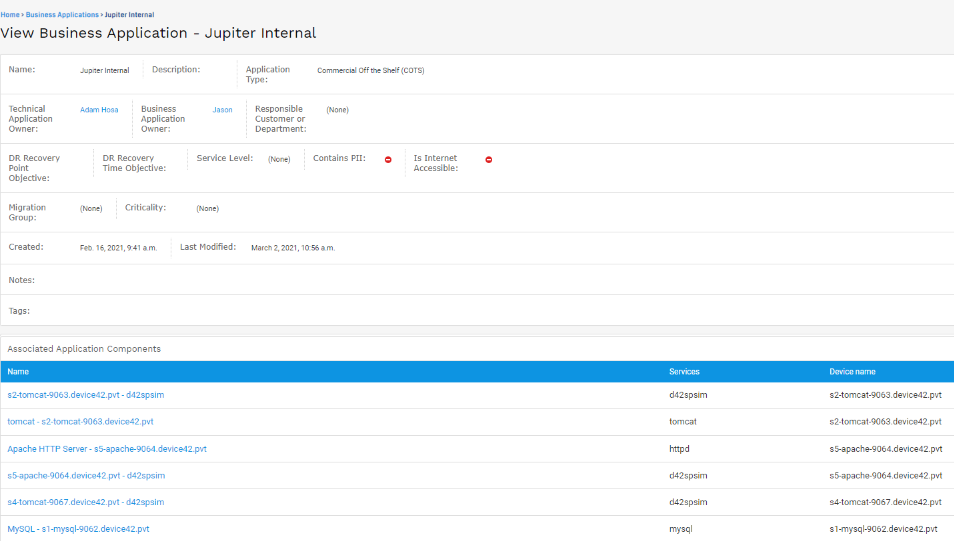Sort components by Device name column header
This screenshot has height=541, width=954.
(852, 371)
